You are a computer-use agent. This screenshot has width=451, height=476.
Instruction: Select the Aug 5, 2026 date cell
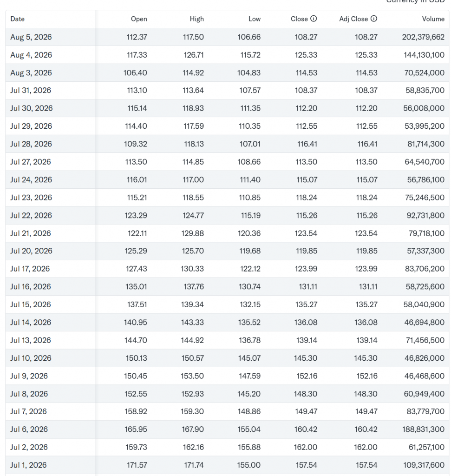click(x=31, y=37)
